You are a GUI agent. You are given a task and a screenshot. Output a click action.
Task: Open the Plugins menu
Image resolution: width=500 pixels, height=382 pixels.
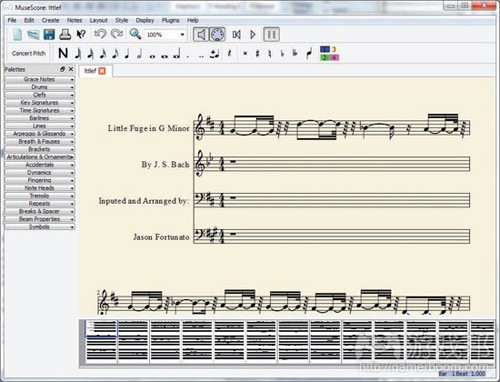(170, 20)
